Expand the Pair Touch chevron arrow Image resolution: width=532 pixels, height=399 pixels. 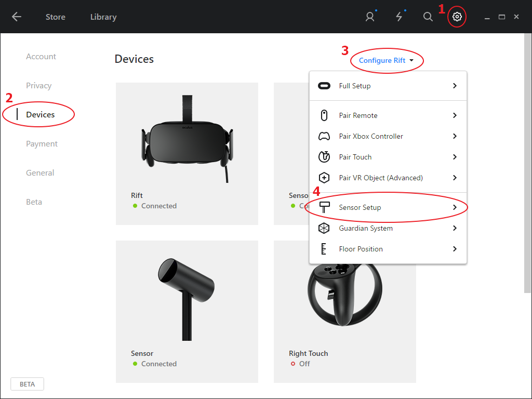click(455, 157)
